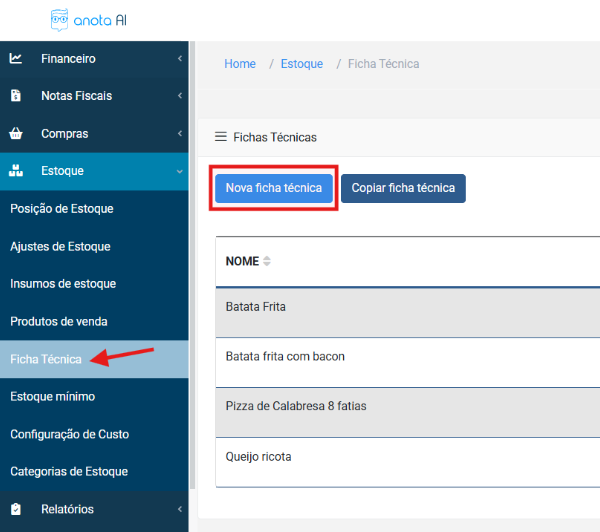The image size is (600, 532).
Task: Open Posição de Estoque menu item
Action: point(62,209)
